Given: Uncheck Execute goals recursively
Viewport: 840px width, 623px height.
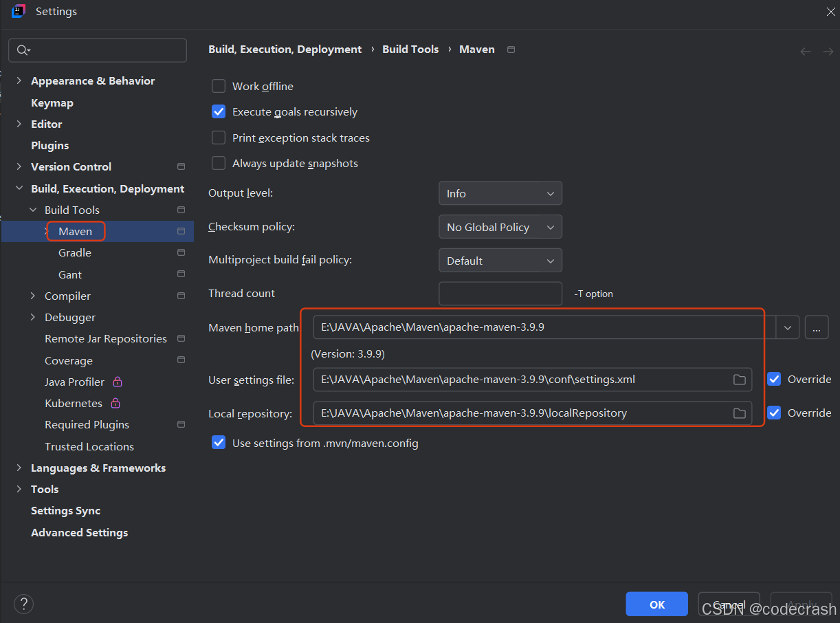Looking at the screenshot, I should [219, 111].
